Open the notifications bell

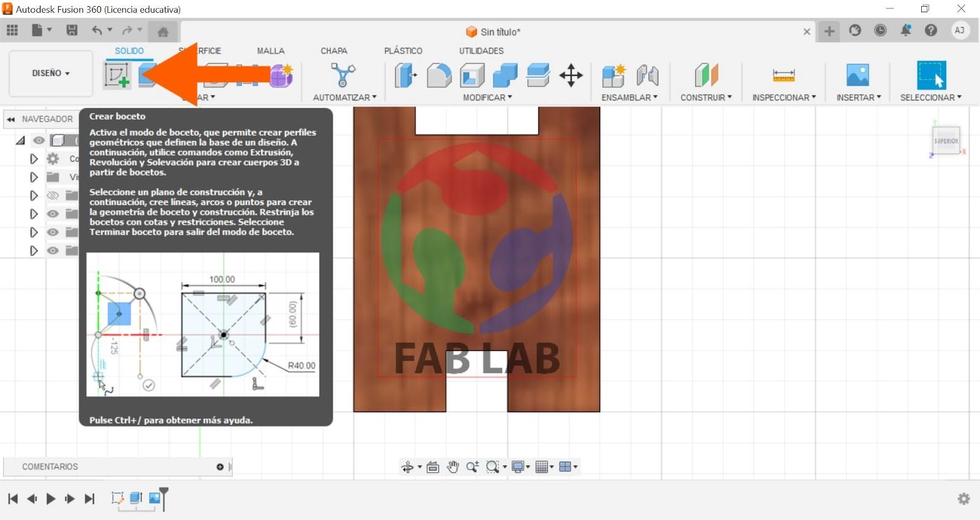pos(906,30)
